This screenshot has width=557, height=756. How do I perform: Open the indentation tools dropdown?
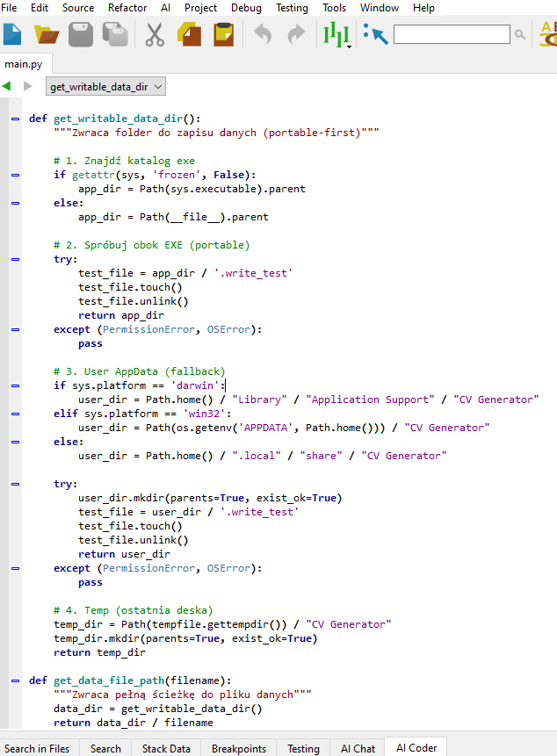pos(337,36)
